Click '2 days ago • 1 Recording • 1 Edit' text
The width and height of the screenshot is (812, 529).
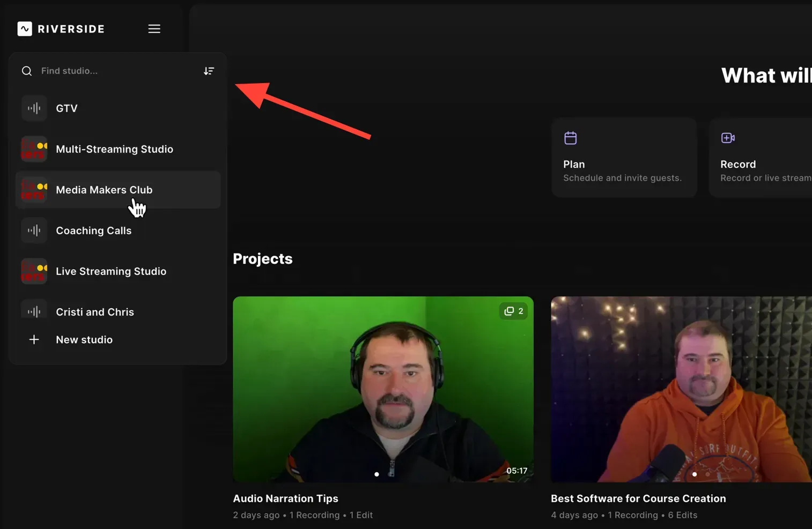tap(302, 515)
